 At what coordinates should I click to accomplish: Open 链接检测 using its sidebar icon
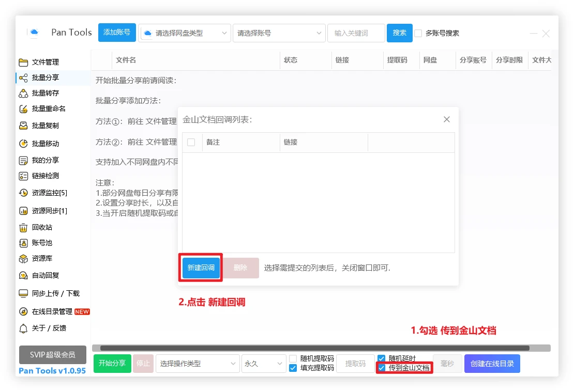pos(23,176)
